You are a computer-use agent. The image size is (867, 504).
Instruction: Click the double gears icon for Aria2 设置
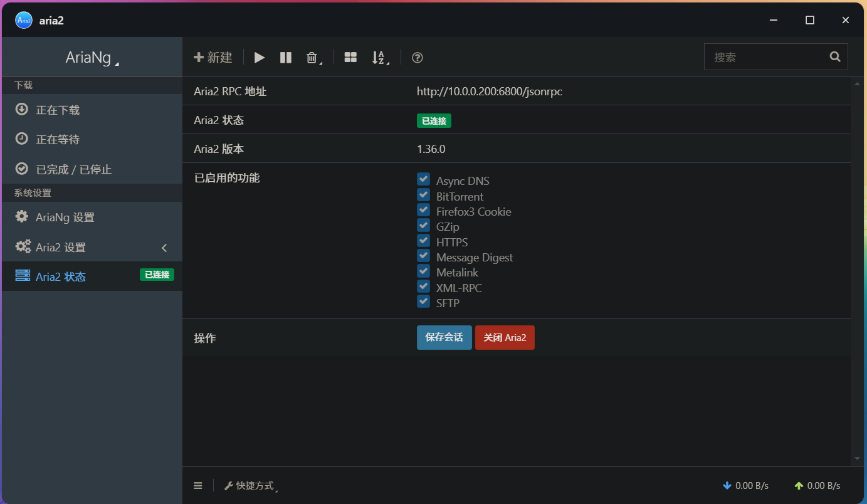point(23,246)
